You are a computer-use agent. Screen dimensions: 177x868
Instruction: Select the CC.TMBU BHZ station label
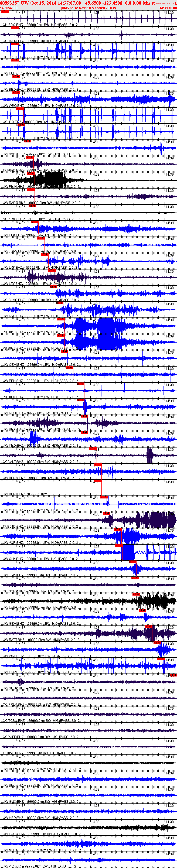coord(41,41)
